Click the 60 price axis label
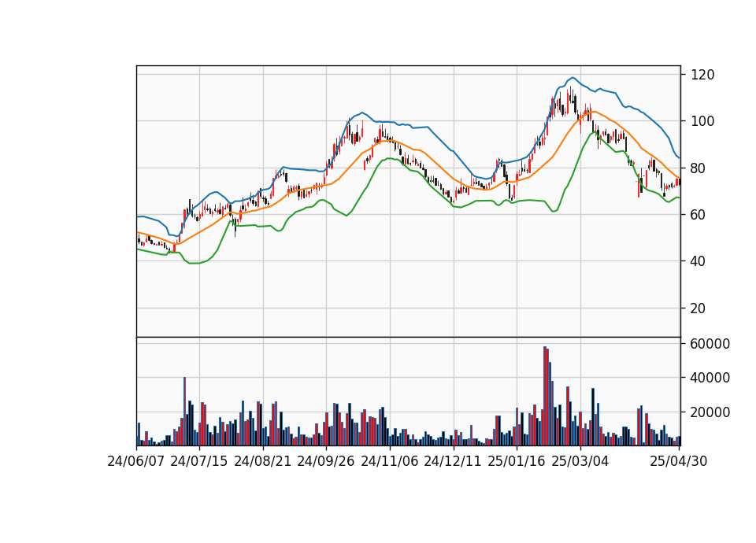 coord(699,215)
